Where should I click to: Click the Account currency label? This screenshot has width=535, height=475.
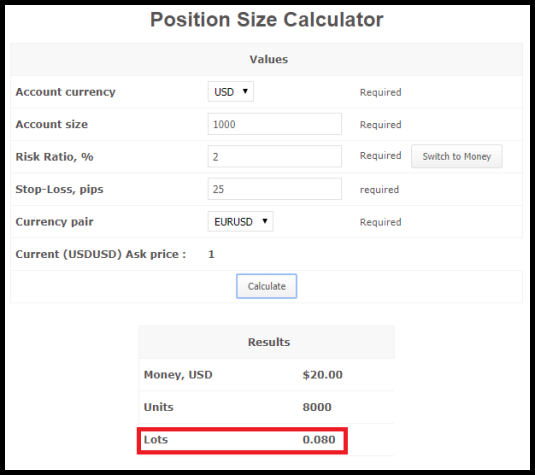coord(66,92)
